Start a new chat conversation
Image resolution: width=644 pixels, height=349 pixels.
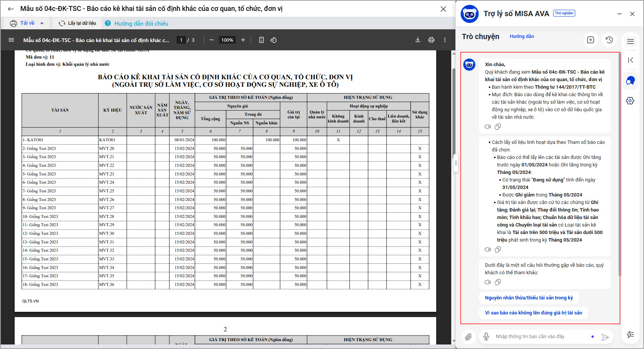591,40
